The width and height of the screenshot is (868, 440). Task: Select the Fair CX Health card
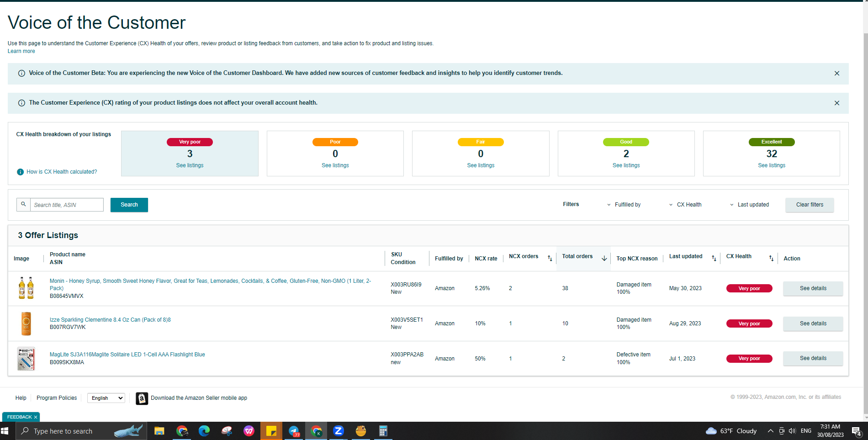(x=481, y=154)
